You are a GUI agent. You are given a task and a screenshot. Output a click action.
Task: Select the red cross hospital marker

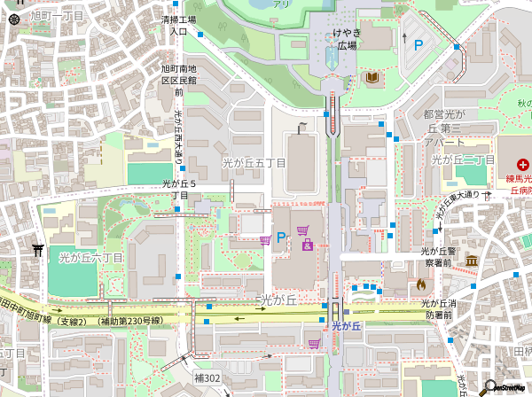(x=523, y=164)
